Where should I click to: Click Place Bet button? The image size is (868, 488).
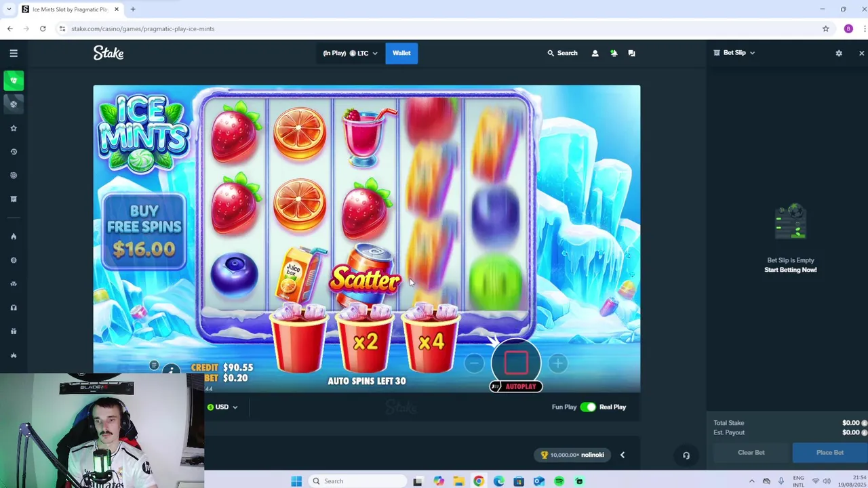tap(830, 452)
